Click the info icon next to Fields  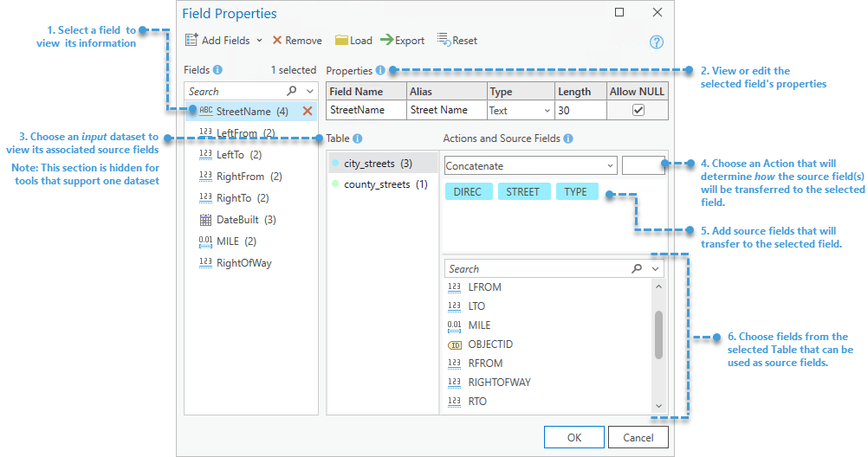click(217, 70)
